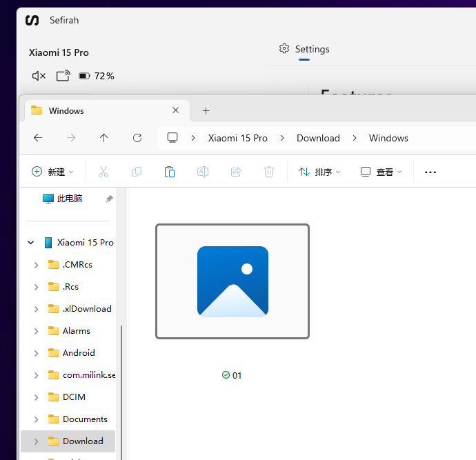Click the Share icon in toolbar
This screenshot has height=460, width=476.
[236, 172]
